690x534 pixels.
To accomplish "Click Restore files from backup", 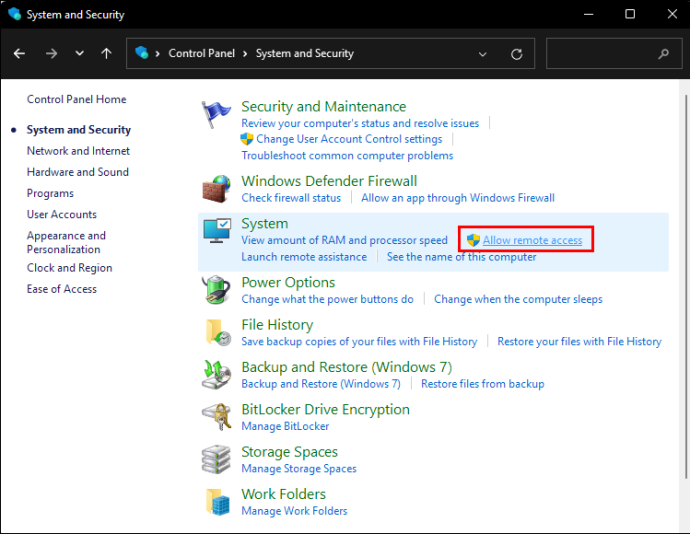I will (x=482, y=384).
